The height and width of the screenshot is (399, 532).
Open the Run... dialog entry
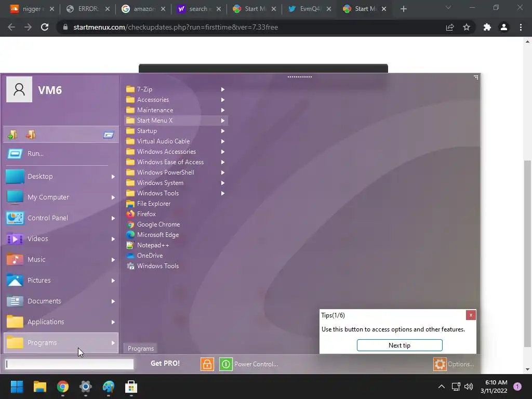pyautogui.click(x=61, y=154)
